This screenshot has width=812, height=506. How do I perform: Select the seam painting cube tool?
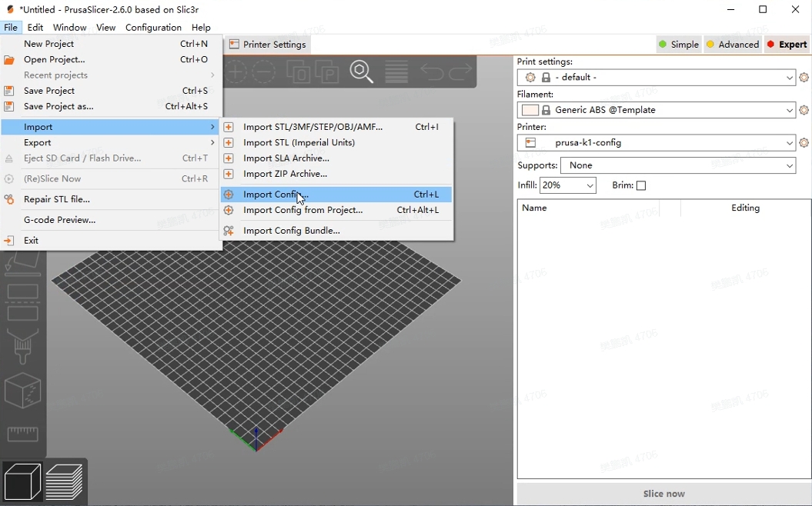pos(22,391)
